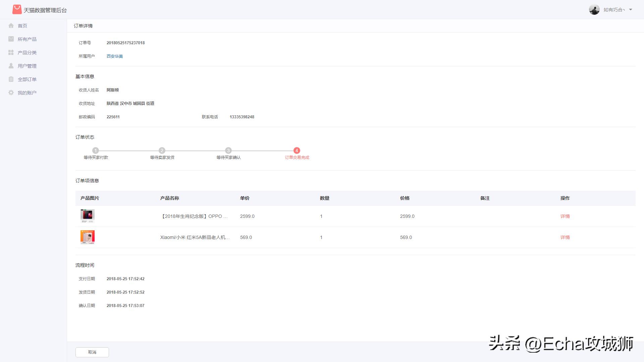This screenshot has height=362, width=644.
Task: Open the 首页 home icon in sidebar
Action: click(x=11, y=25)
